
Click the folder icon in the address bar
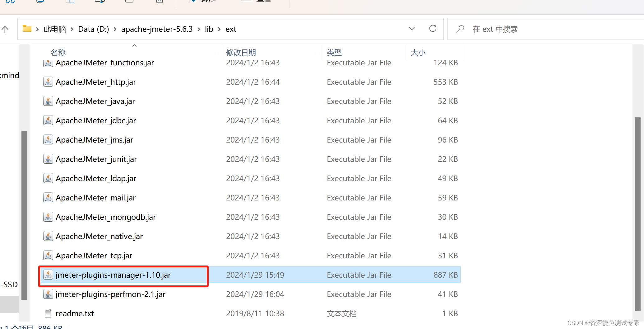(27, 29)
